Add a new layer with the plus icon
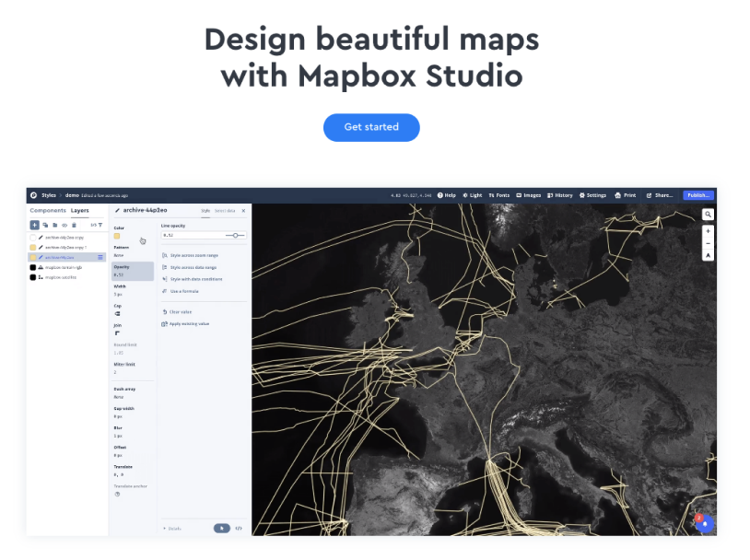The image size is (750, 560). [35, 224]
